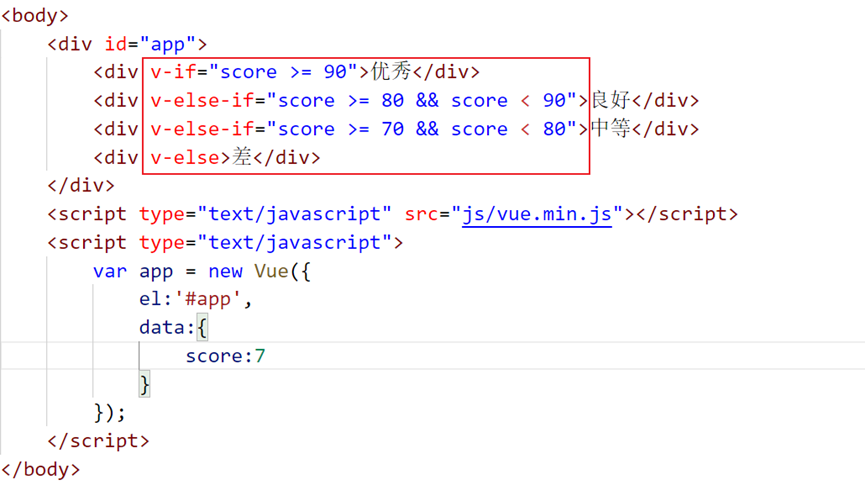The image size is (865, 485).
Task: Click the v-if="score >= 90" directive
Action: 254,72
